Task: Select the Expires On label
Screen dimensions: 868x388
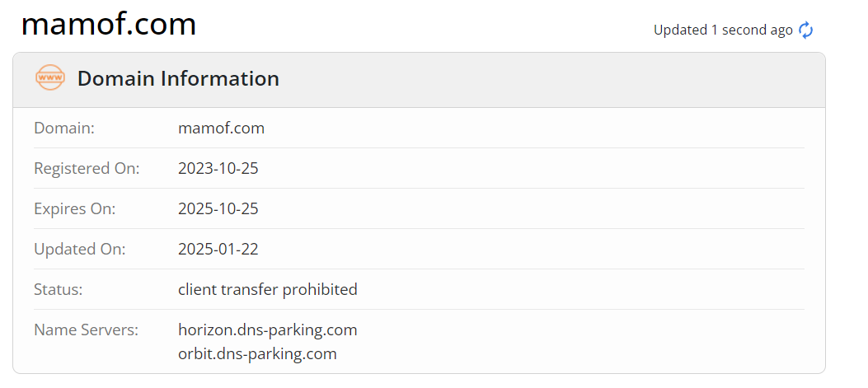Action: click(74, 209)
